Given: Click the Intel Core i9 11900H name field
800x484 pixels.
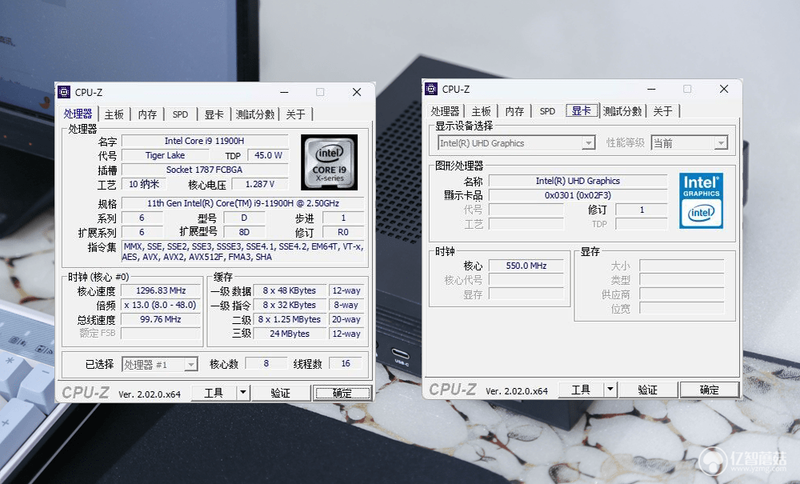Looking at the screenshot, I should [x=205, y=141].
